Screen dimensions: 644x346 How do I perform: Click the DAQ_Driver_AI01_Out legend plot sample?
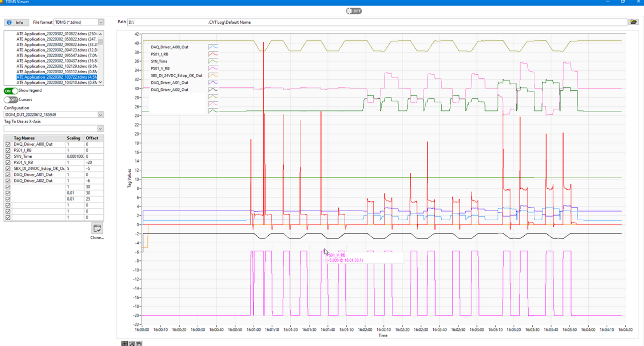[213, 83]
